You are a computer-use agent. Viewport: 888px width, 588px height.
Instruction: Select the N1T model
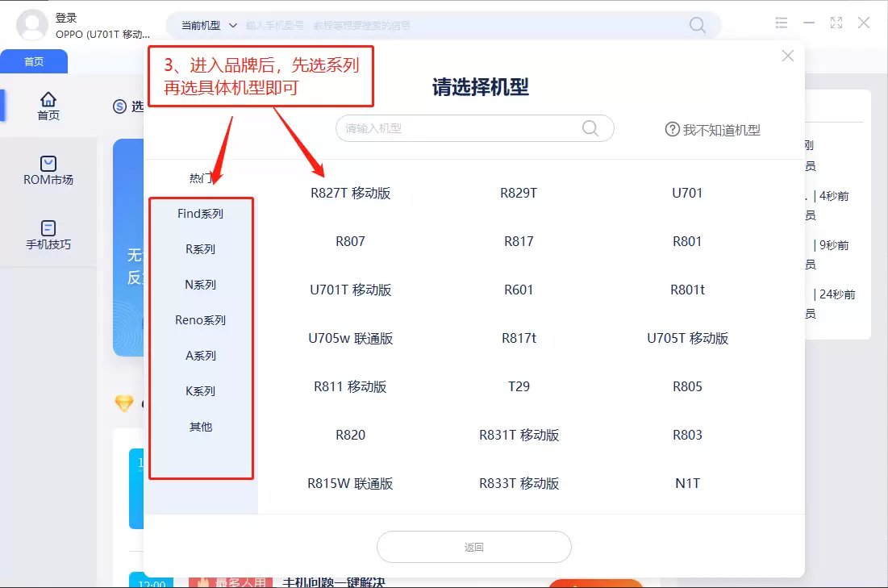click(x=686, y=483)
